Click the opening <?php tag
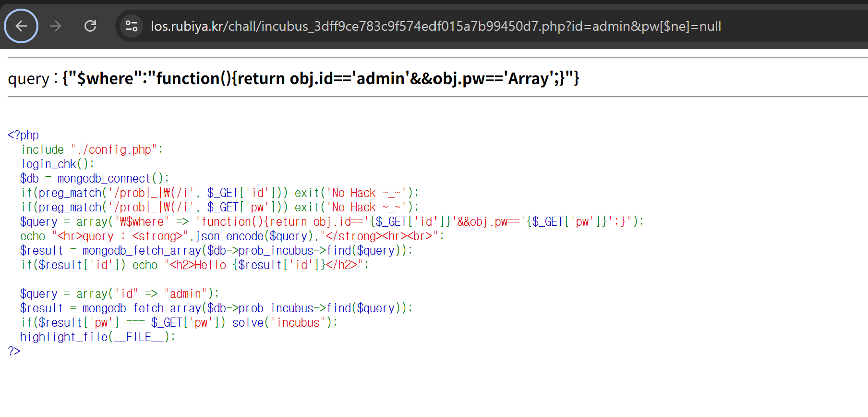 pos(23,135)
